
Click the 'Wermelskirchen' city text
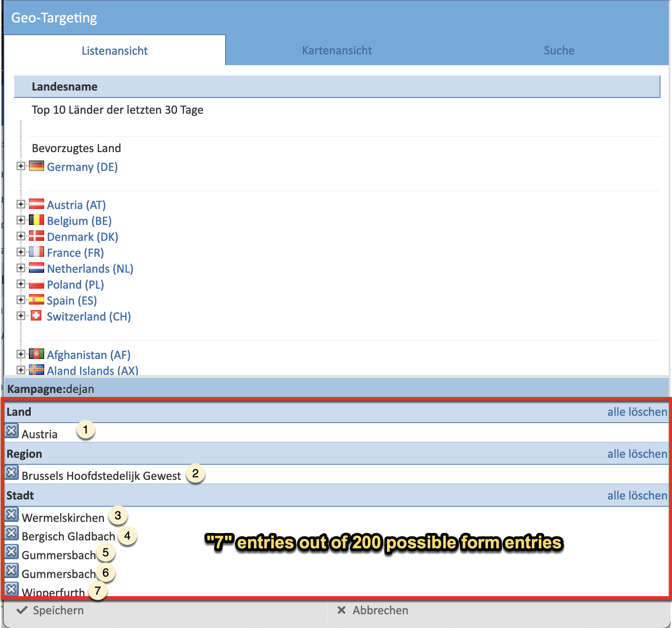[63, 518]
